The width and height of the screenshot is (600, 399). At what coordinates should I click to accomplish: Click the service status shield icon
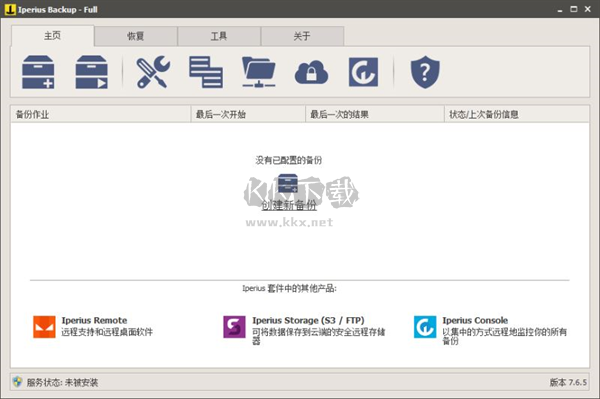point(17,381)
